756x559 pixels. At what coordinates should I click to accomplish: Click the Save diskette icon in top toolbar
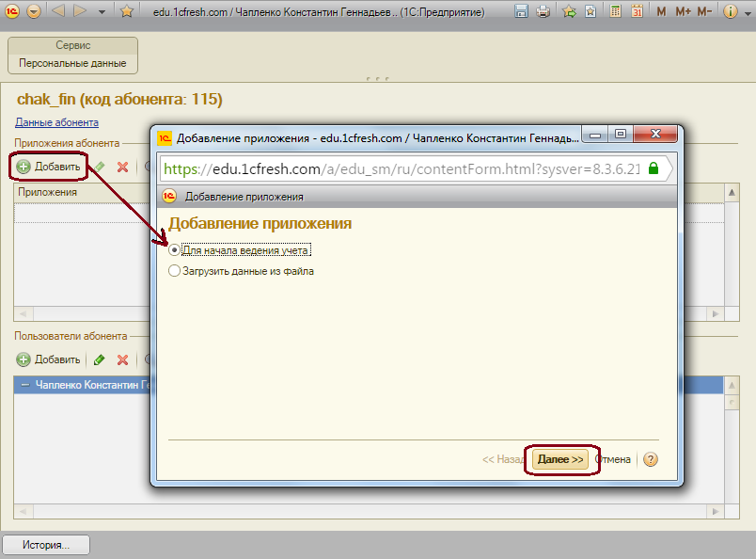click(521, 10)
